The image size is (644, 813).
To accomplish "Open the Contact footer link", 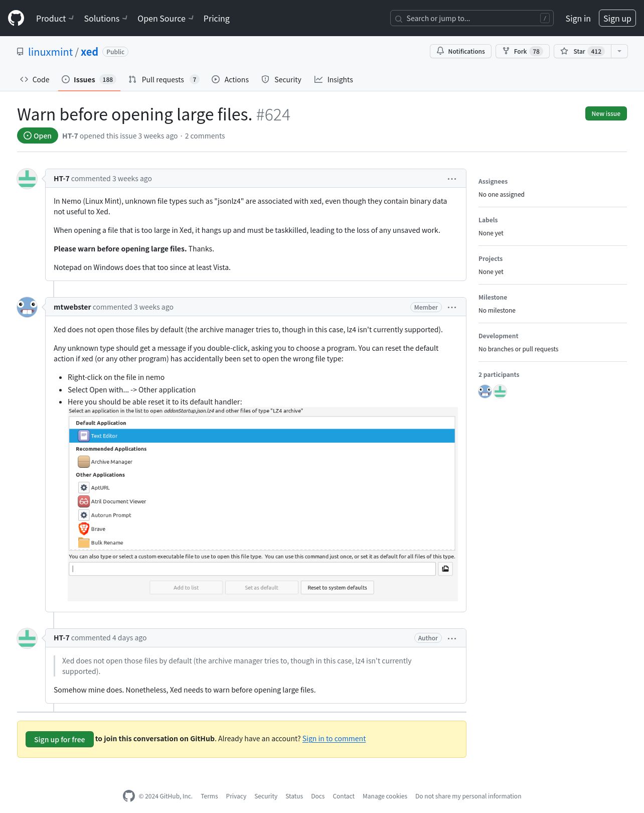I will coord(344,796).
